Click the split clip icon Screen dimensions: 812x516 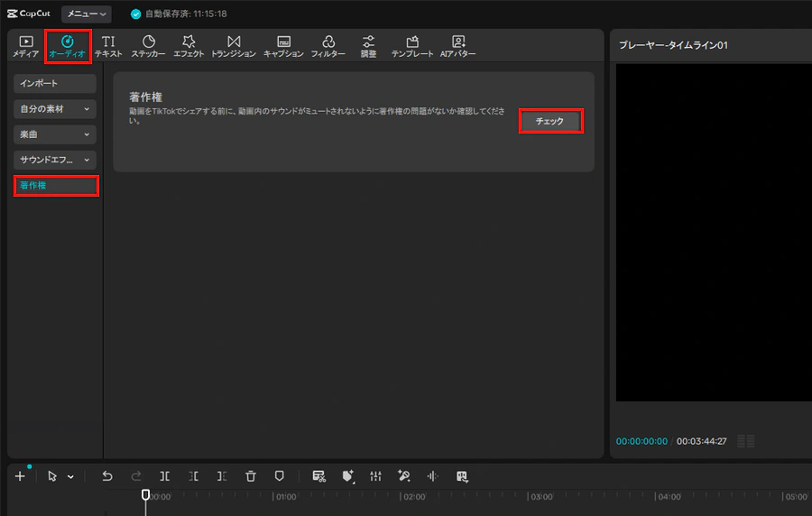click(x=165, y=476)
